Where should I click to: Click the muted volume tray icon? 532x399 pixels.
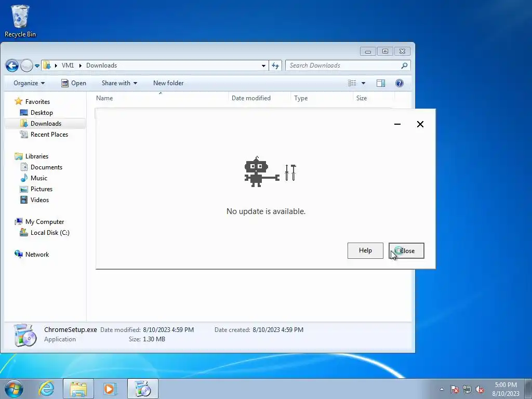[x=480, y=389]
